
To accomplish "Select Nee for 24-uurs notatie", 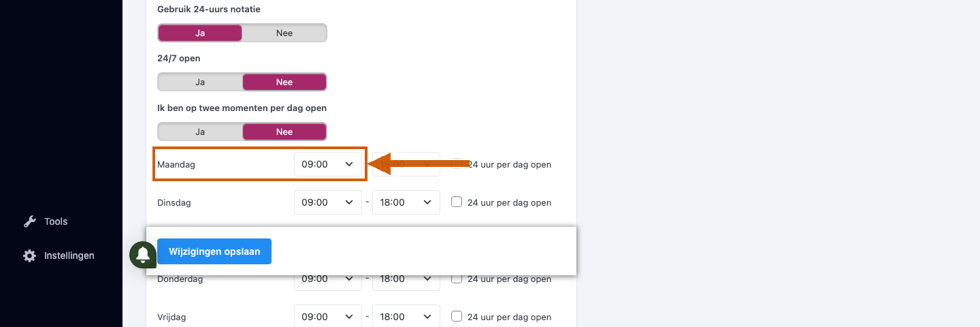I will (x=284, y=33).
